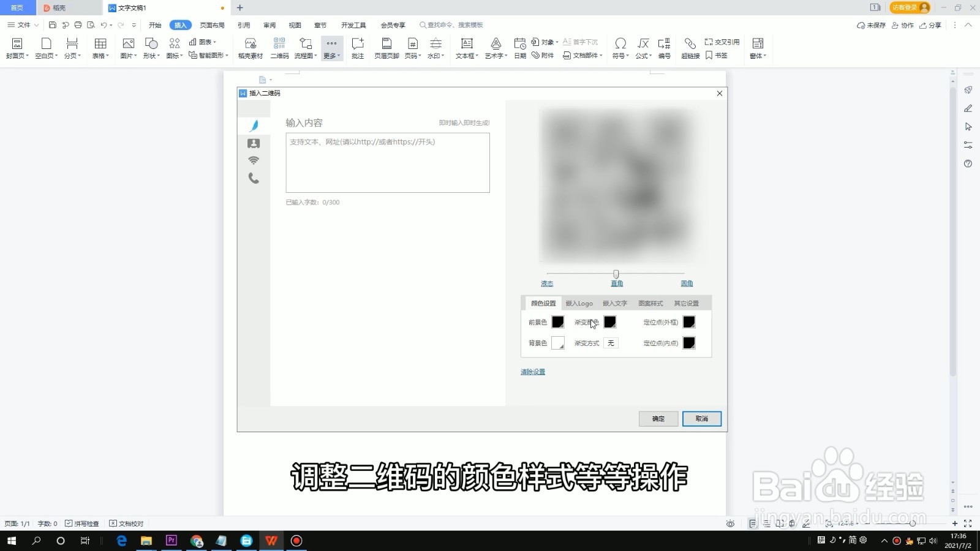Screen dimensions: 980x551
Task: Click the 附件 attachment icon
Action: (x=543, y=55)
